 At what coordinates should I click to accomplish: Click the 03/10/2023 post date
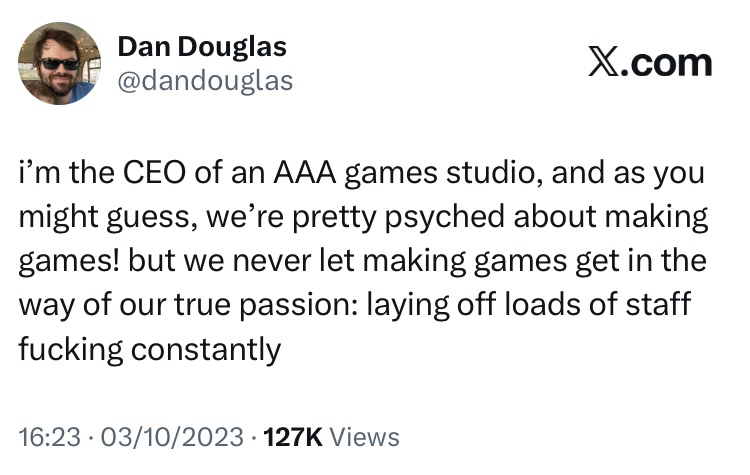tap(164, 437)
